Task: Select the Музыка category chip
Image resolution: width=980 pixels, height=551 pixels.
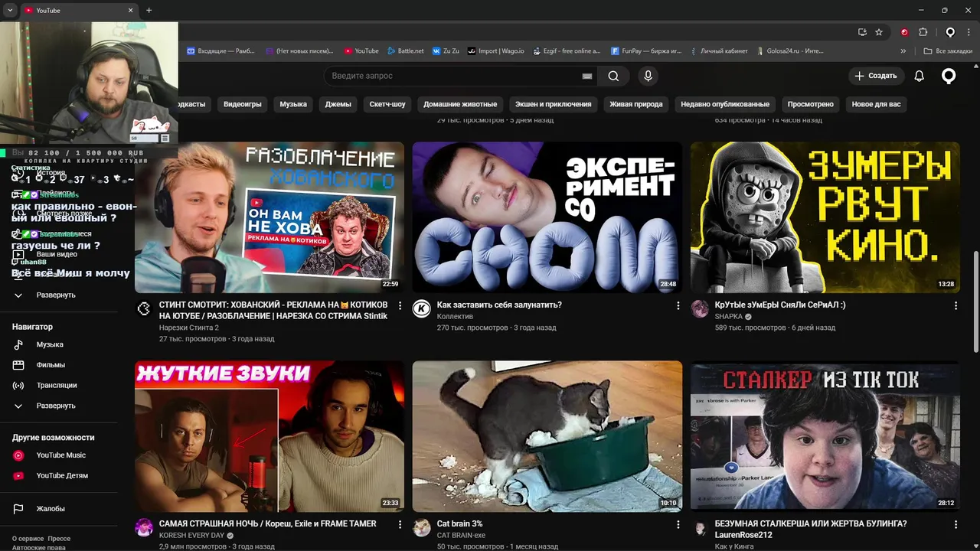Action: (x=293, y=104)
